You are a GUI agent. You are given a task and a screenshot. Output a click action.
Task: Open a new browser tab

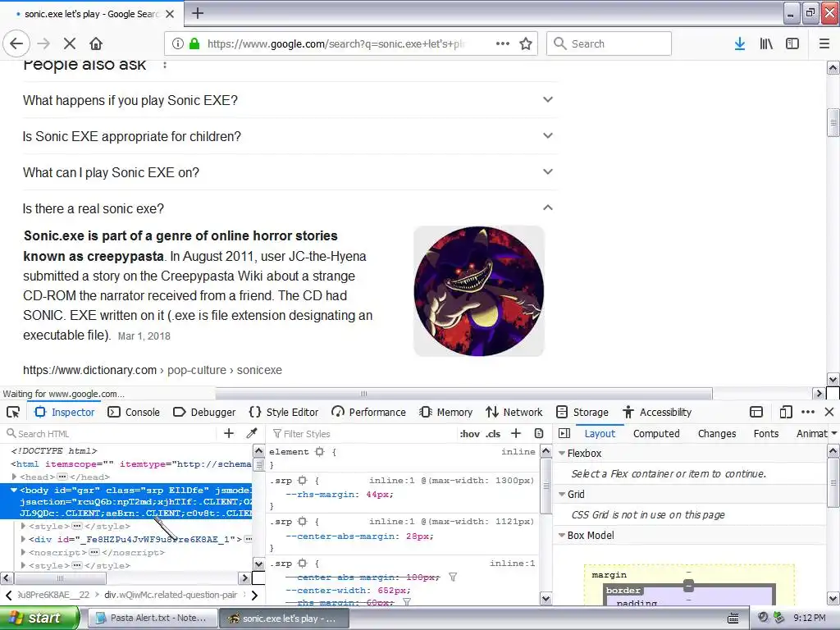pyautogui.click(x=198, y=13)
